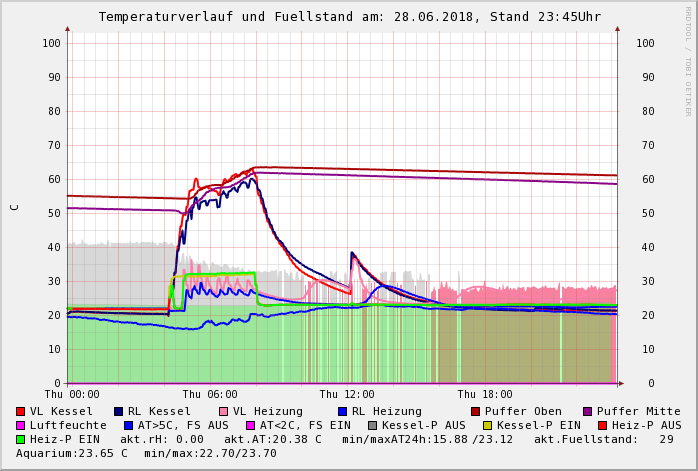Select the magenta Luftfeuchte legend swatch

21,426
